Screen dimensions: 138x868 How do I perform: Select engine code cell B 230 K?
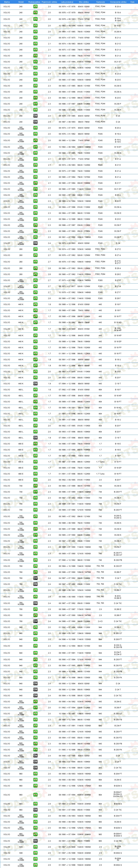[x=118, y=535]
